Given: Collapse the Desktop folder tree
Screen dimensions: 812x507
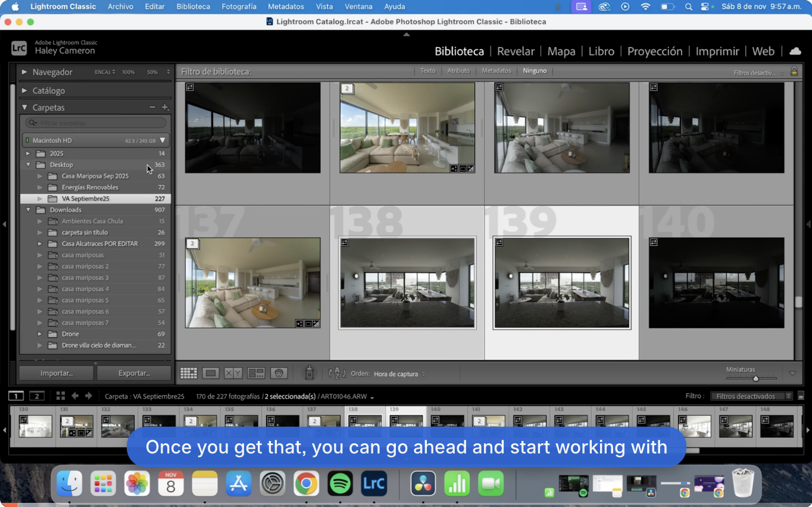Looking at the screenshot, I should coord(28,165).
